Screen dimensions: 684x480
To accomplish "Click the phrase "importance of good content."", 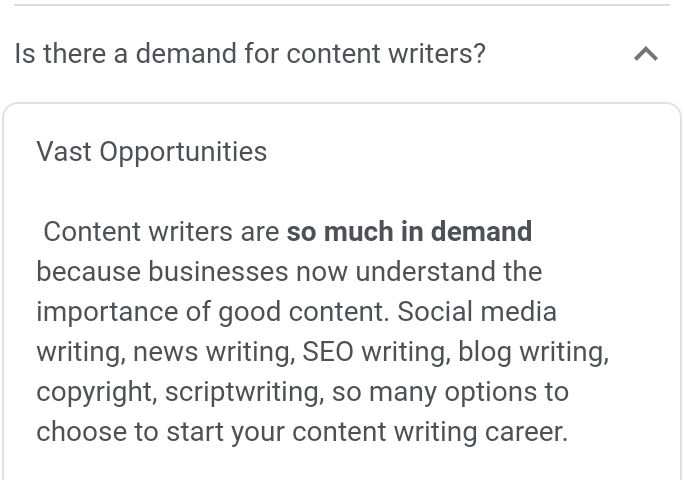I will pyautogui.click(x=212, y=312).
